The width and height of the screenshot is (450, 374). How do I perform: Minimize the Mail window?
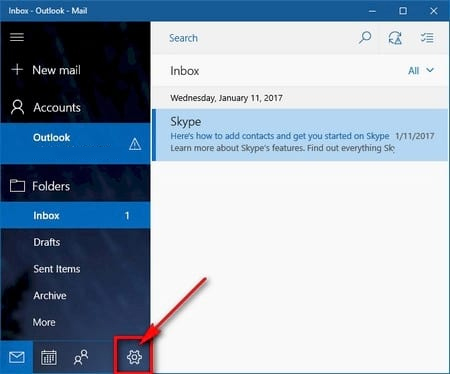click(372, 11)
